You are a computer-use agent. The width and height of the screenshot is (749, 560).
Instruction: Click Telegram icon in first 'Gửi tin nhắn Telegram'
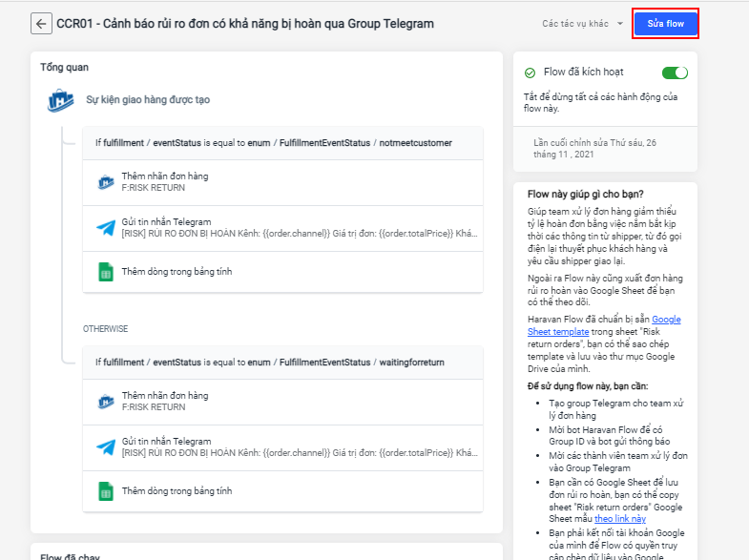[x=106, y=228]
